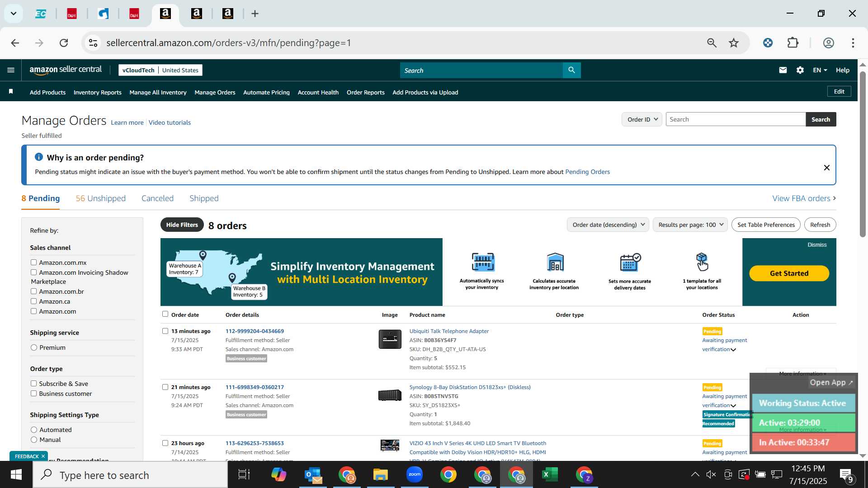Click into the Order ID search input field
The height and width of the screenshot is (488, 868).
tap(736, 119)
